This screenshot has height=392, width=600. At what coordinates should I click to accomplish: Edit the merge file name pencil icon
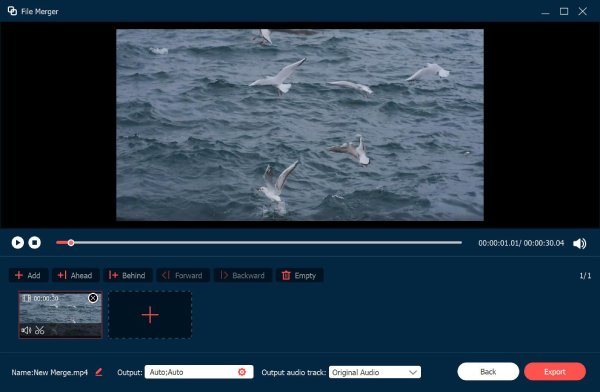click(99, 372)
